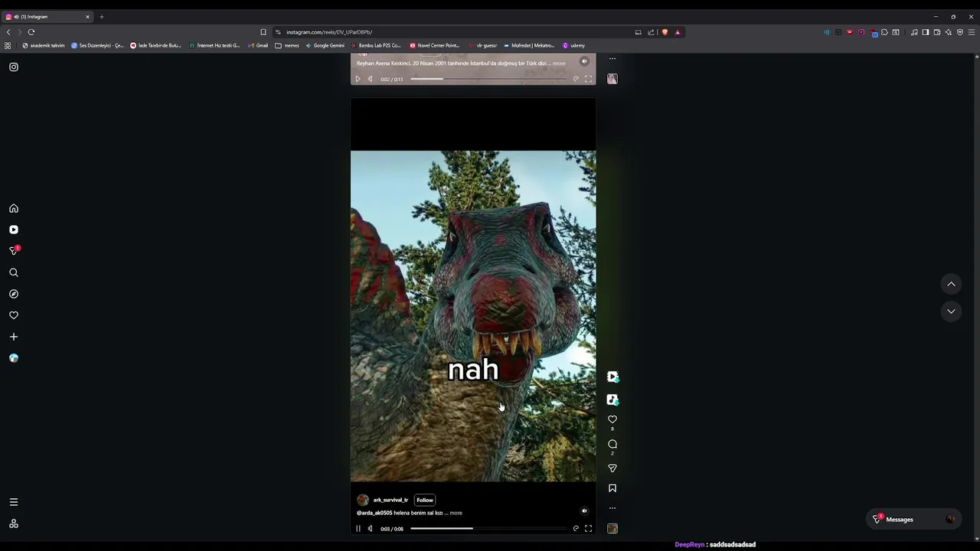The width and height of the screenshot is (980, 551).
Task: Go back using the browser back arrow
Action: tap(8, 32)
